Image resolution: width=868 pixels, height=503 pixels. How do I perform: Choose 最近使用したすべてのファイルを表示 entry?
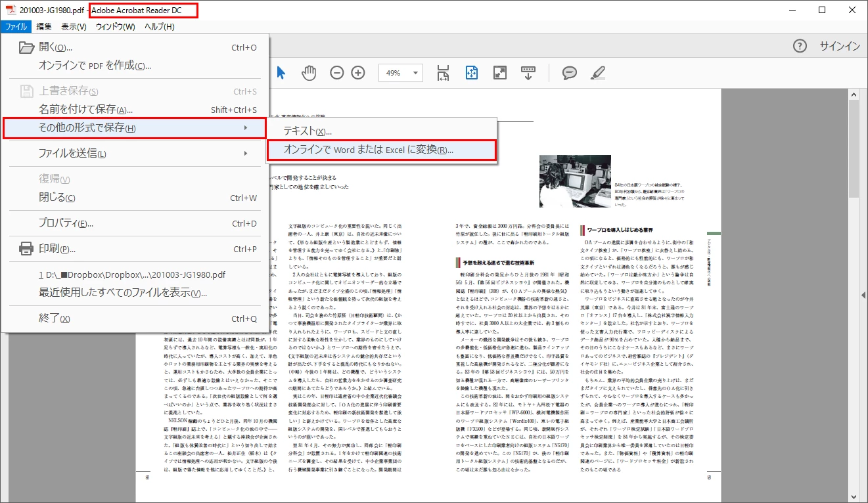click(135, 293)
